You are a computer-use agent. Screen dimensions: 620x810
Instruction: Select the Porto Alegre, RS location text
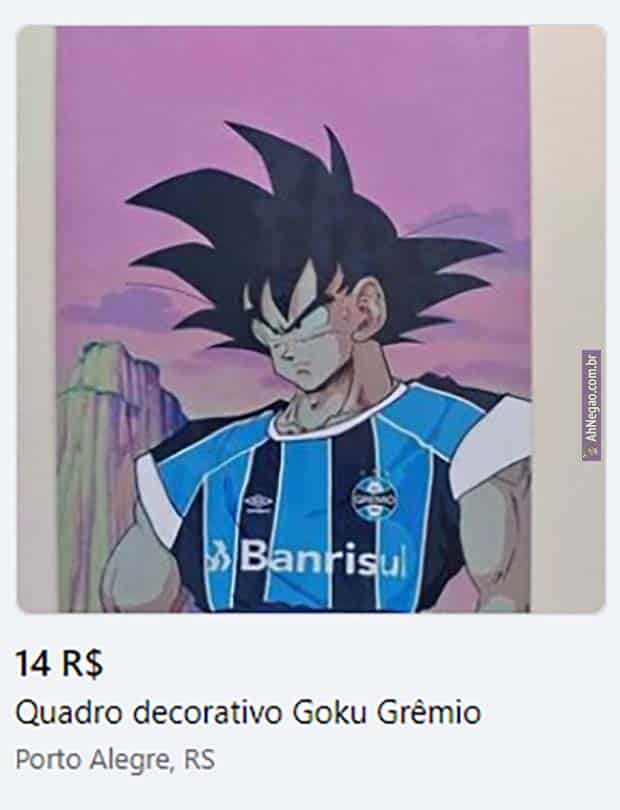click(x=115, y=759)
